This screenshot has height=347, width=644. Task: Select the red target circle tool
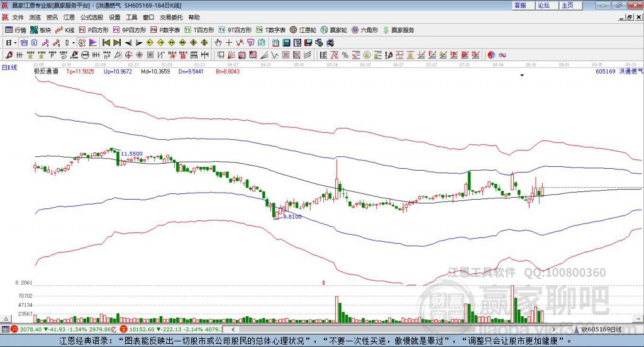point(128,55)
